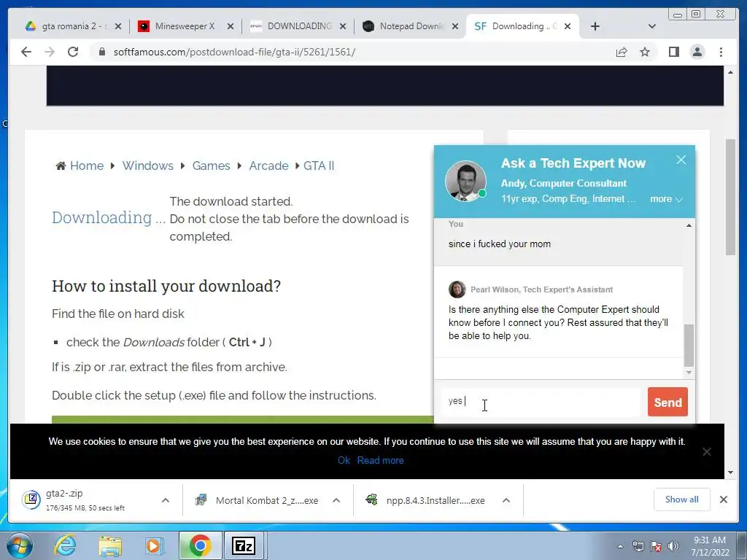
Task: Open a new tab with plus button
Action: (x=595, y=26)
